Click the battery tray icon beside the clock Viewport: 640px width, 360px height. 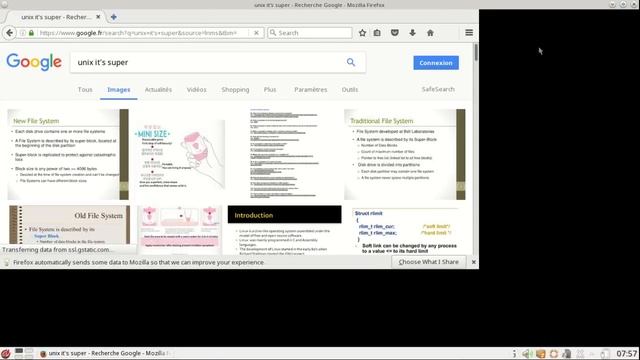point(605,354)
